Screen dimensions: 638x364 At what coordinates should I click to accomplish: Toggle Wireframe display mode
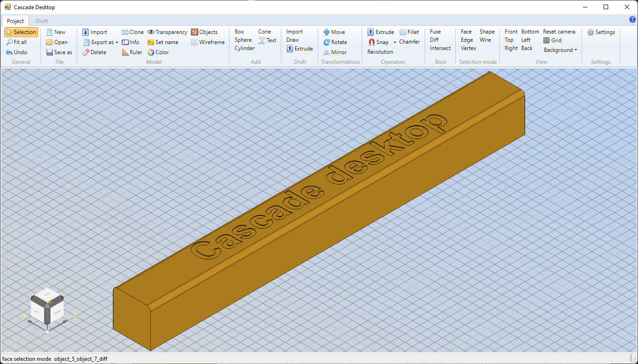click(x=208, y=42)
